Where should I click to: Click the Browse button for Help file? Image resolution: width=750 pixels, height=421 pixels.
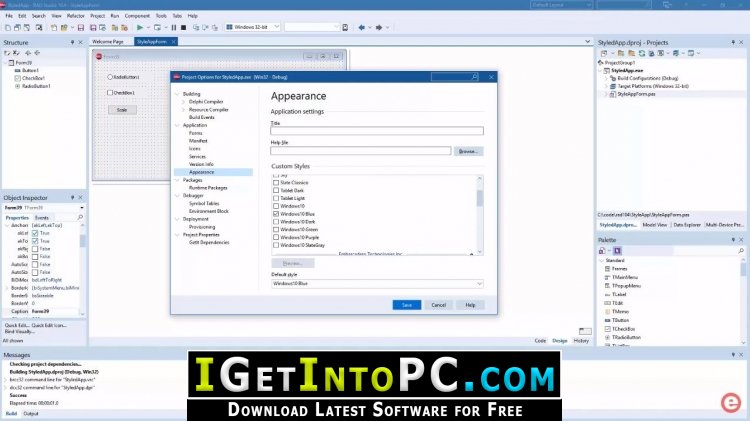tap(468, 151)
